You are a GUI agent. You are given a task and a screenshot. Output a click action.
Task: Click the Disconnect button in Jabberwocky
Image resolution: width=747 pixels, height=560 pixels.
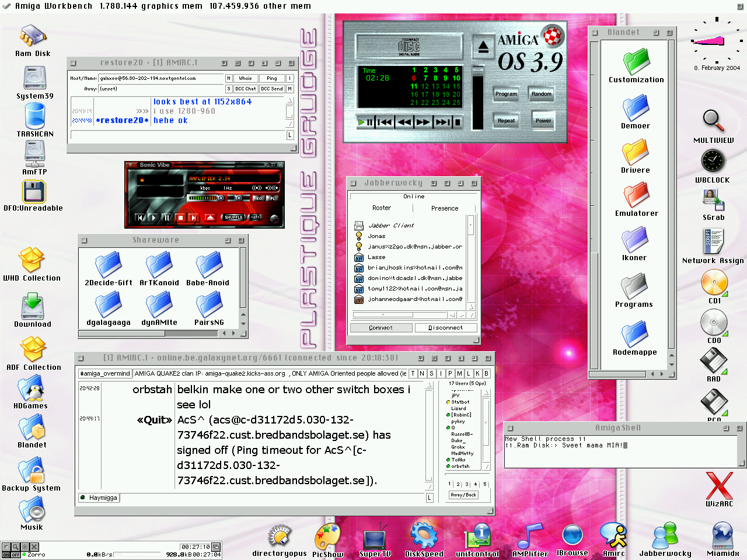[445, 328]
